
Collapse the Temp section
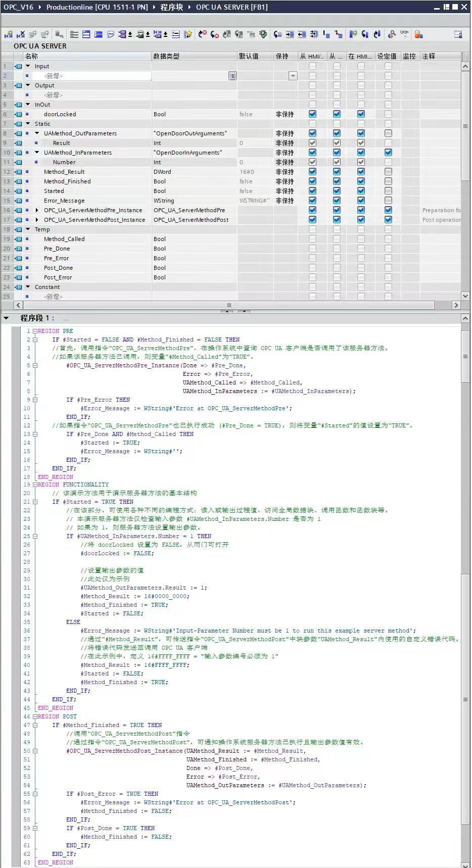28,229
